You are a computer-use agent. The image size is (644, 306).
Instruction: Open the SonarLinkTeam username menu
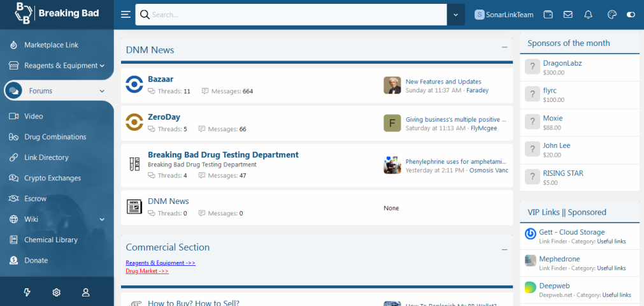510,15
